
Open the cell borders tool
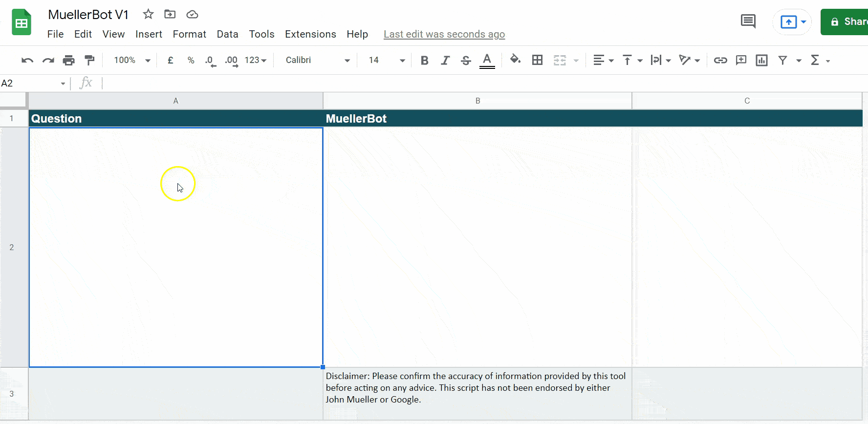pos(537,60)
